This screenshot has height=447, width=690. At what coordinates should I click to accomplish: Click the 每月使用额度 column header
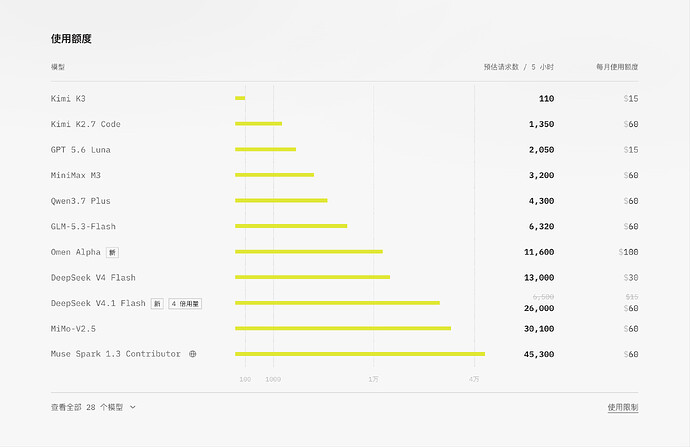coord(617,67)
